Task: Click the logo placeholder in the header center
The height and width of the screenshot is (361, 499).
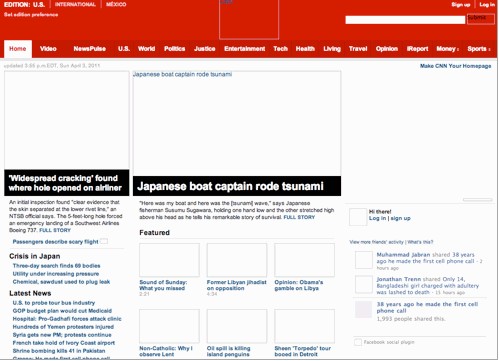Action: click(x=249, y=19)
